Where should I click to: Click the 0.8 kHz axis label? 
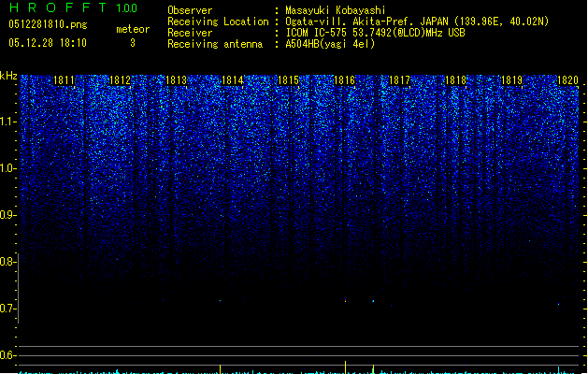coord(7,262)
